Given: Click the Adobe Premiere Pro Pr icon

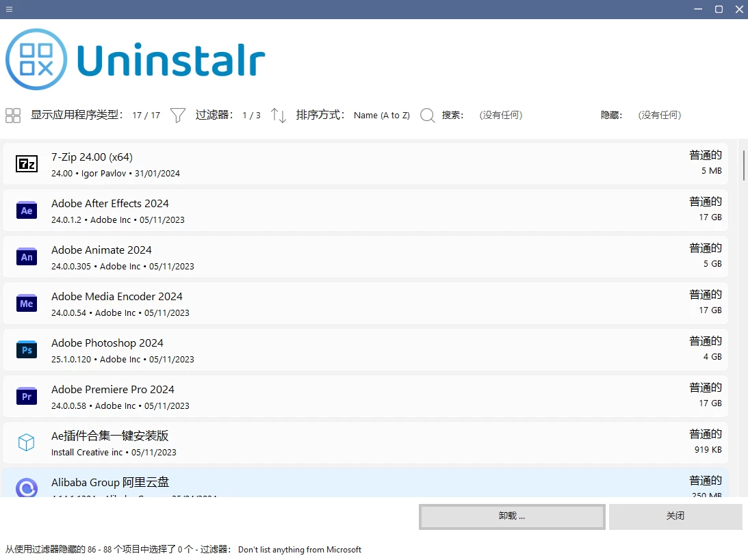Looking at the screenshot, I should [27, 397].
